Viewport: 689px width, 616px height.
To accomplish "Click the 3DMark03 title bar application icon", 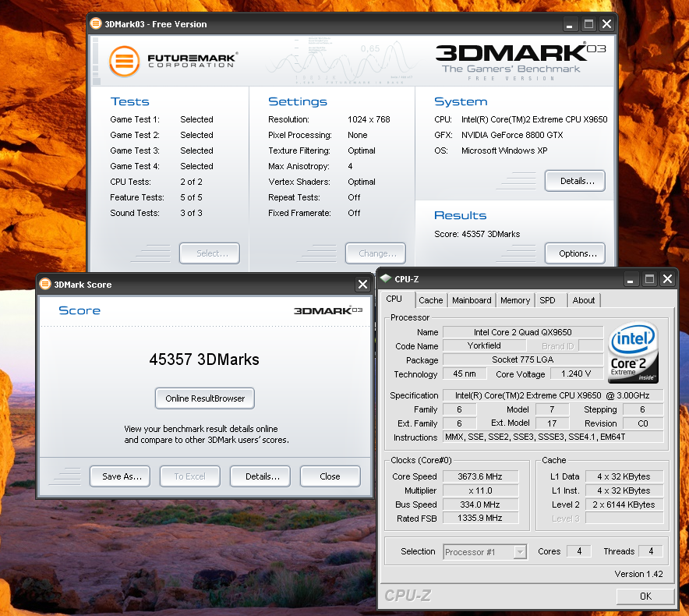I will 95,23.
